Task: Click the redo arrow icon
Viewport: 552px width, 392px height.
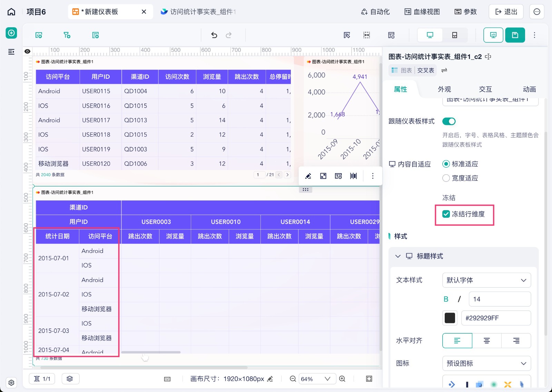Action: [228, 35]
